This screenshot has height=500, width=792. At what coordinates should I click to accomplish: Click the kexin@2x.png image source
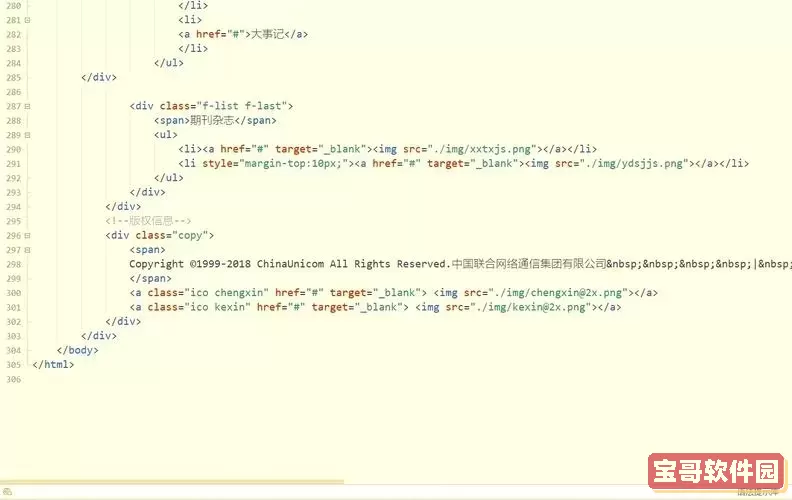(531, 308)
